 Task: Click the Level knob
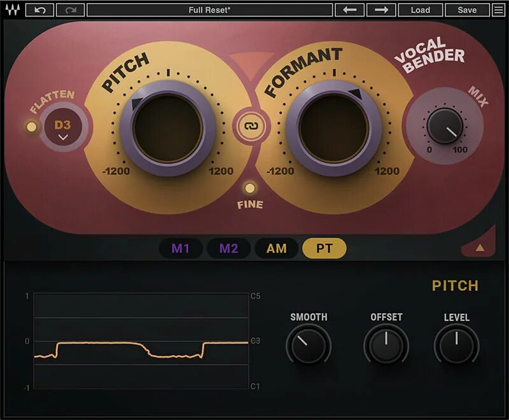coord(456,346)
